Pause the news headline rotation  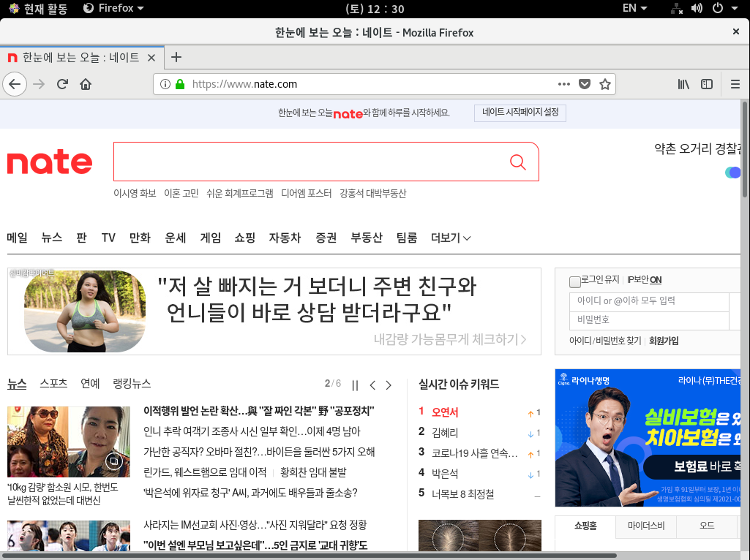(x=355, y=385)
